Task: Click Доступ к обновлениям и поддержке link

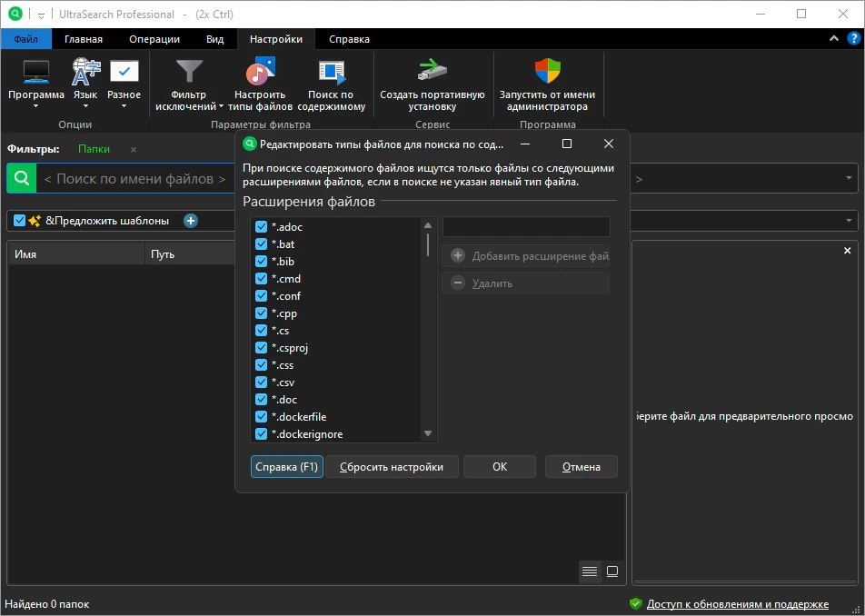Action: pyautogui.click(x=737, y=604)
